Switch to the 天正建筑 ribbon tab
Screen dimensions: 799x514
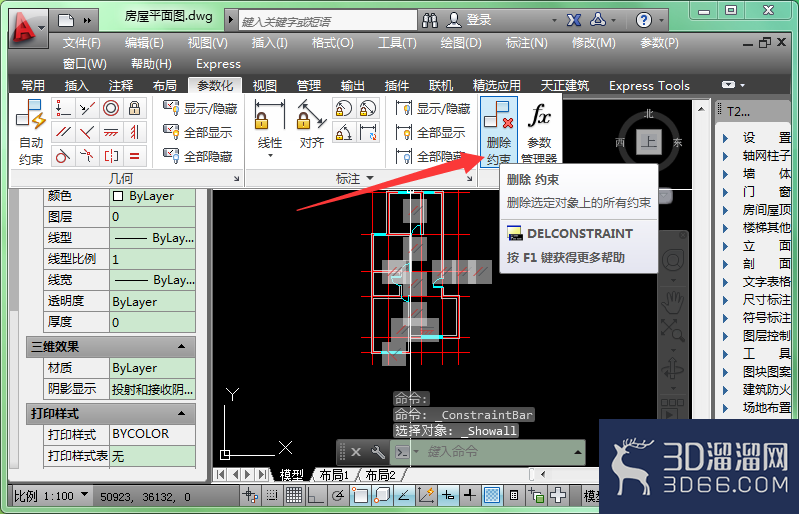tap(565, 85)
